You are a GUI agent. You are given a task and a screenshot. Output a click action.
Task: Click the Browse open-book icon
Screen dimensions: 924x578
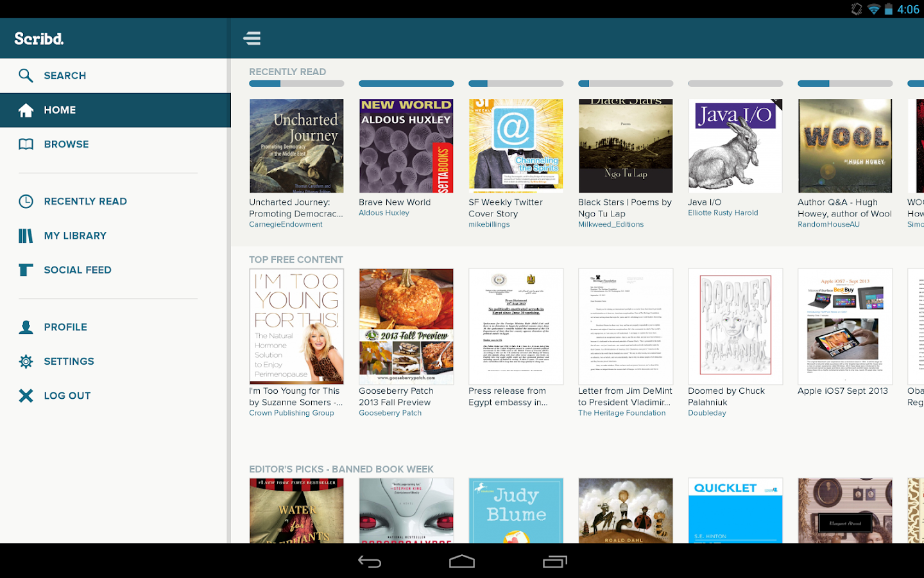(26, 144)
